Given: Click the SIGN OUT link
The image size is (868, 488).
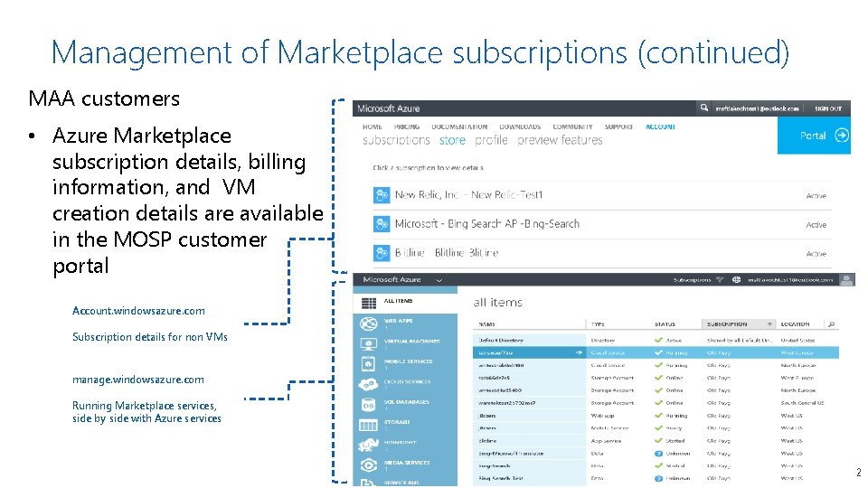Looking at the screenshot, I should 827,108.
